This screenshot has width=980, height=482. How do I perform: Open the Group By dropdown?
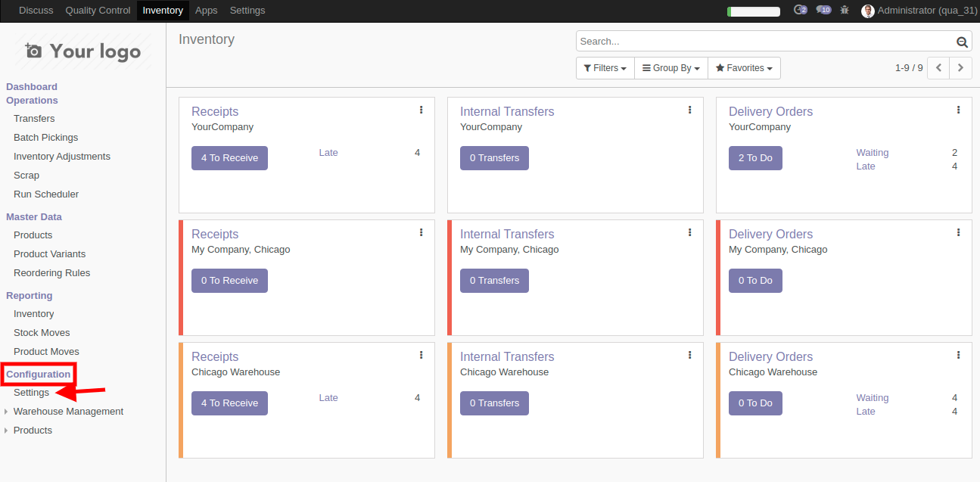pyautogui.click(x=670, y=68)
